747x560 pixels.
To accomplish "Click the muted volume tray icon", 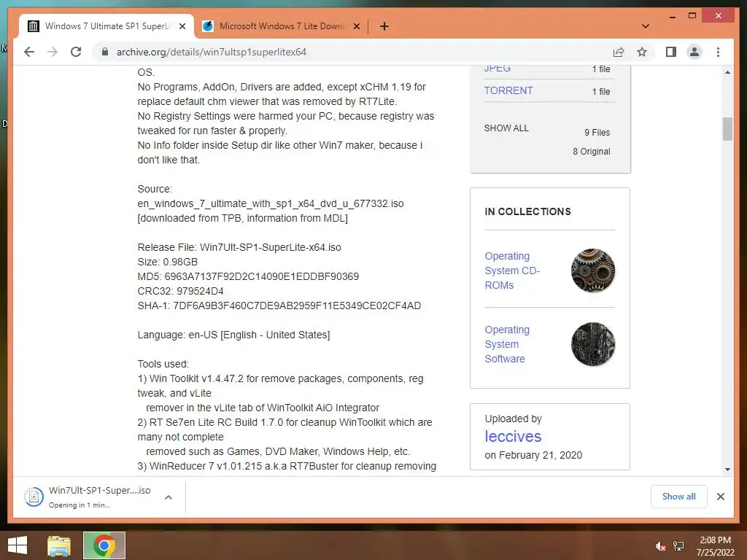I will click(660, 546).
